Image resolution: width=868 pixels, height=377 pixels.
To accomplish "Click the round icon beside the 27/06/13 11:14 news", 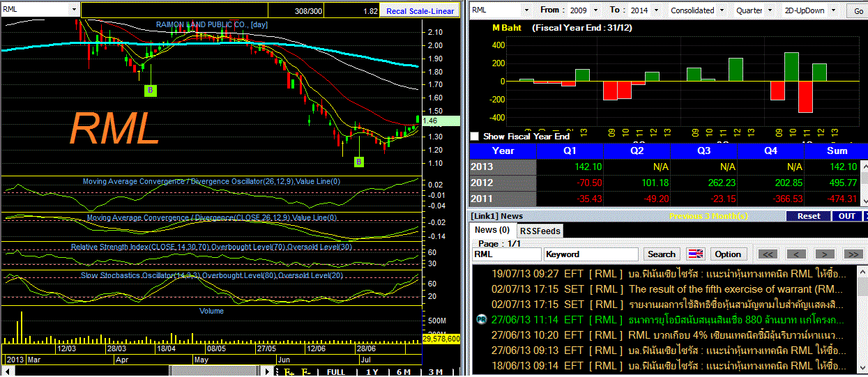I will [x=481, y=319].
